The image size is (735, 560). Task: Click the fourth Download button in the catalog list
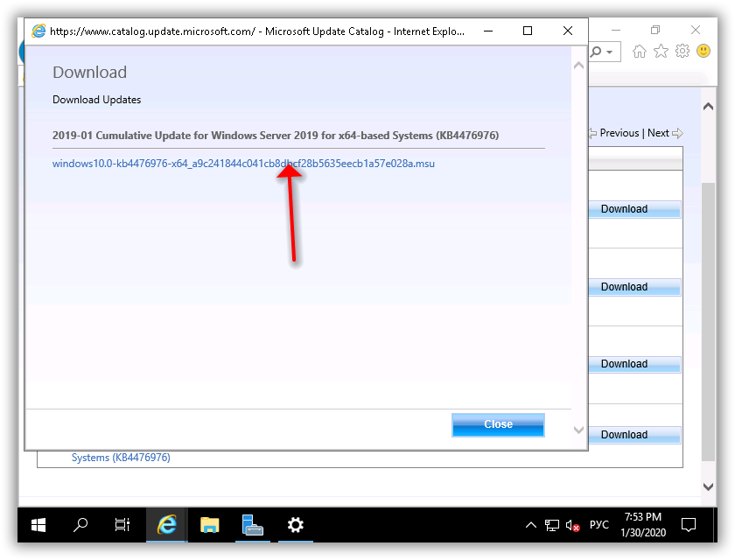coord(634,435)
